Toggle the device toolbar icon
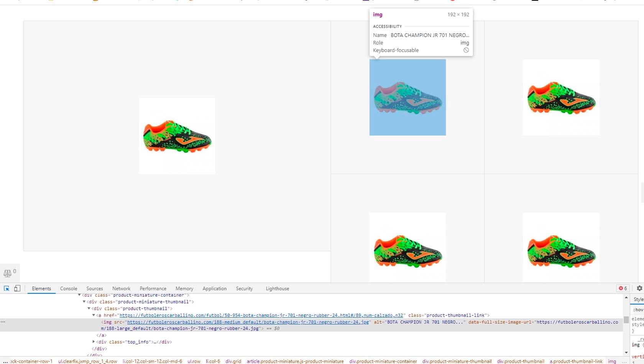The image size is (644, 364). (x=17, y=289)
